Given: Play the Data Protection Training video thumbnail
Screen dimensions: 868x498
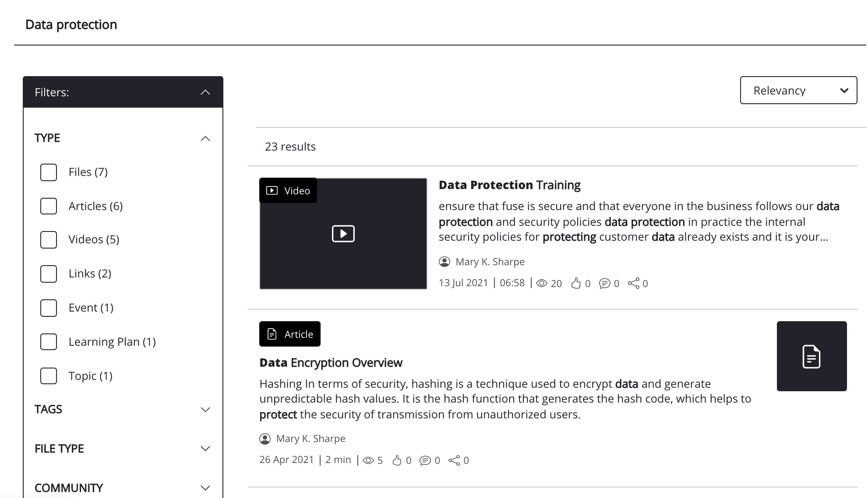Looking at the screenshot, I should (x=343, y=234).
